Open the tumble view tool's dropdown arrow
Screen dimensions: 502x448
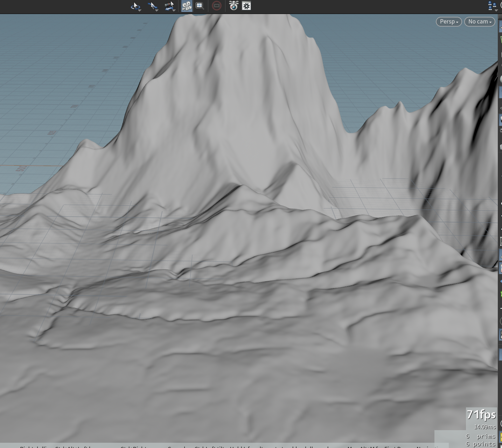[140, 11]
